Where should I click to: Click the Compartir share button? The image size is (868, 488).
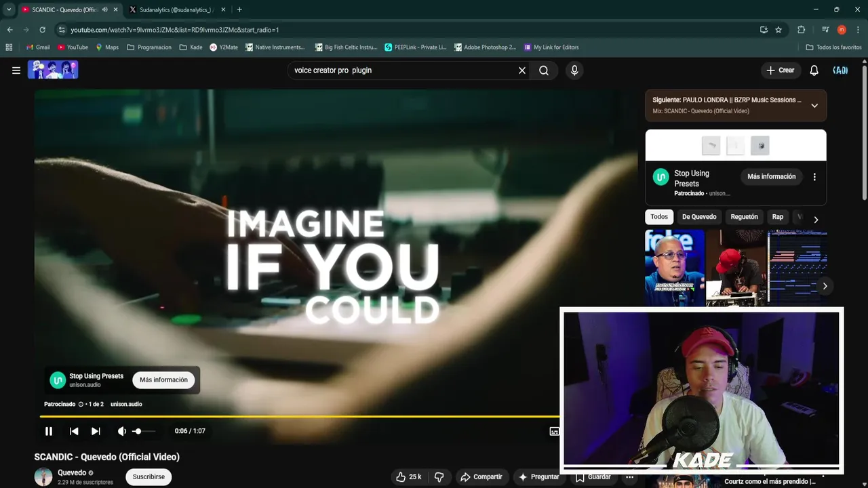[481, 477]
